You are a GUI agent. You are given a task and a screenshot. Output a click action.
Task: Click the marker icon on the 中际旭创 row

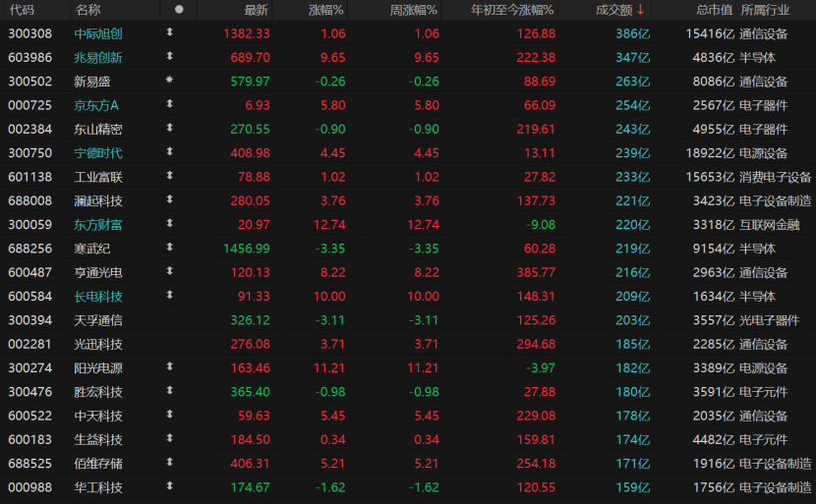pos(169,32)
